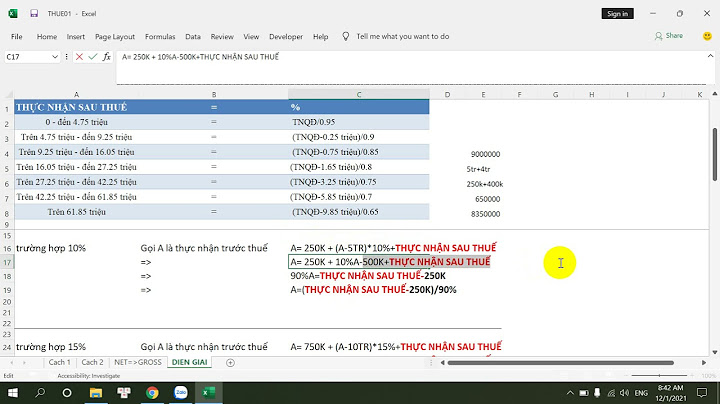Open Zalo app from taskbar
Image resolution: width=720 pixels, height=404 pixels.
pyautogui.click(x=180, y=393)
